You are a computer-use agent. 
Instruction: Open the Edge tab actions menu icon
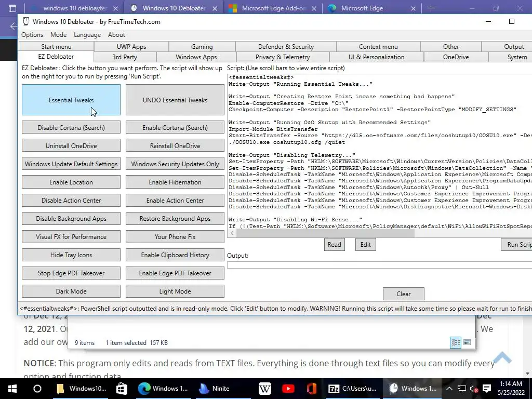(x=12, y=8)
